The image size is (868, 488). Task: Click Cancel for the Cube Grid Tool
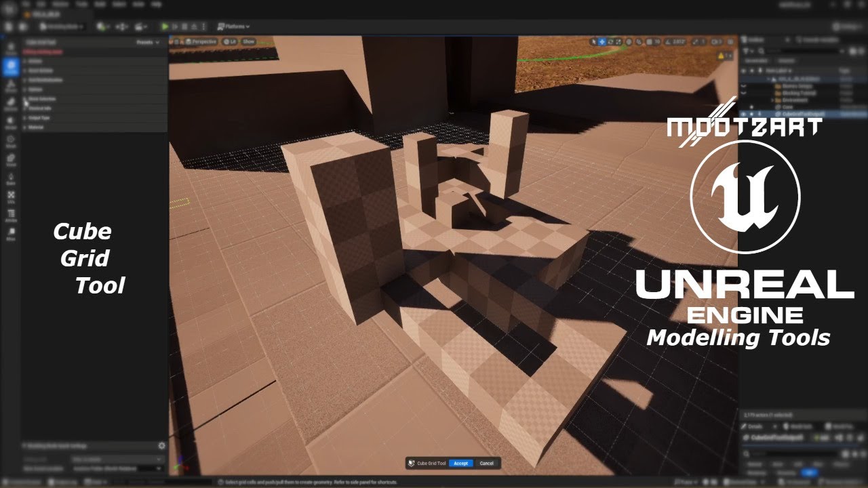pos(486,463)
